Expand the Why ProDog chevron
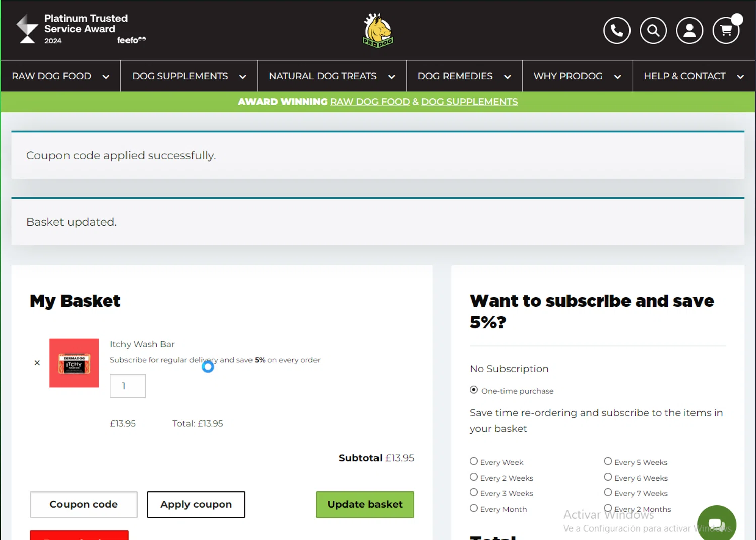The width and height of the screenshot is (756, 540). click(x=617, y=77)
